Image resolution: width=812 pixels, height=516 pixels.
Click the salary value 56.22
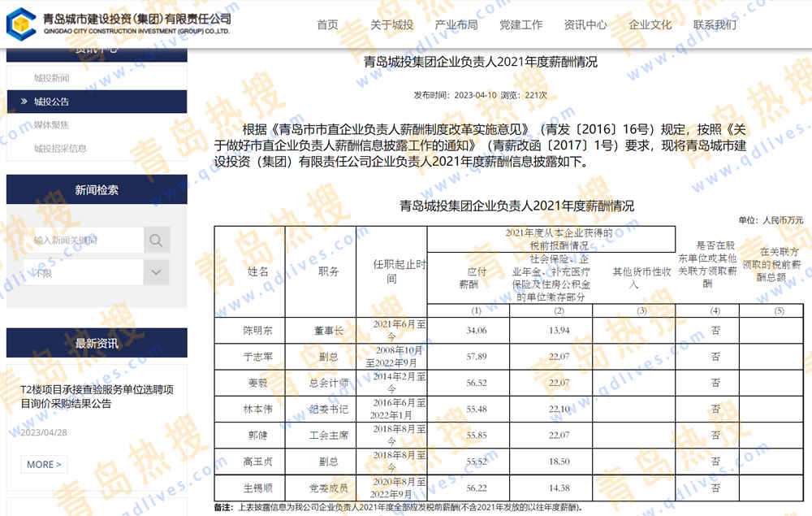point(477,488)
